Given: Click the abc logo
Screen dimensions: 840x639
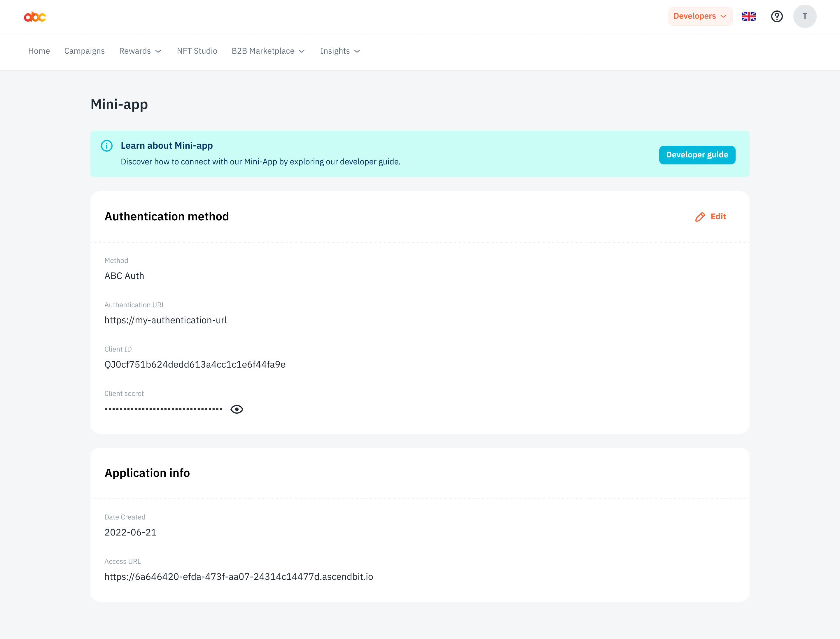Looking at the screenshot, I should pos(35,16).
